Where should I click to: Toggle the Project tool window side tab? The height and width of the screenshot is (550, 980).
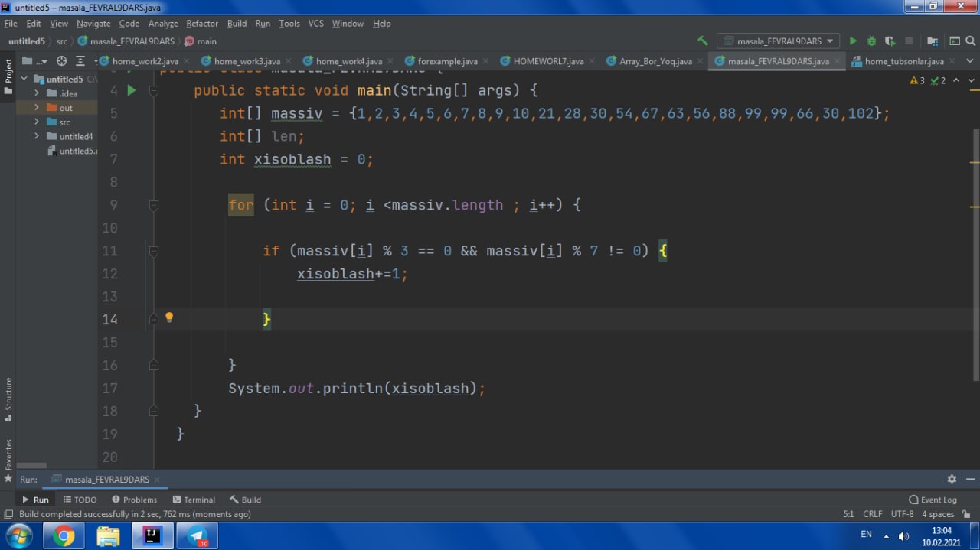pyautogui.click(x=8, y=76)
